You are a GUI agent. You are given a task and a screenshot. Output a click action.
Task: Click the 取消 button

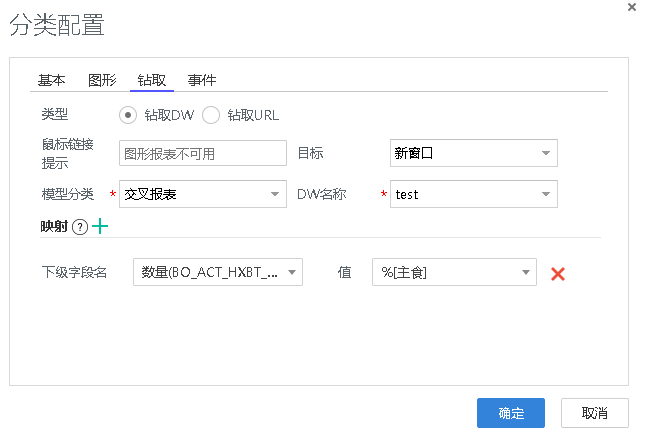595,413
